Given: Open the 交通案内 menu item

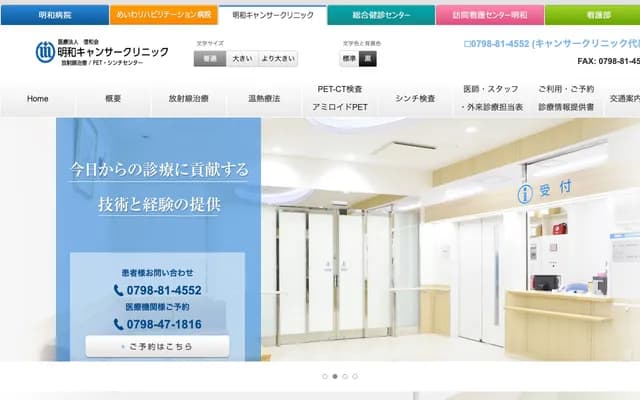Looking at the screenshot, I should pyautogui.click(x=624, y=99).
